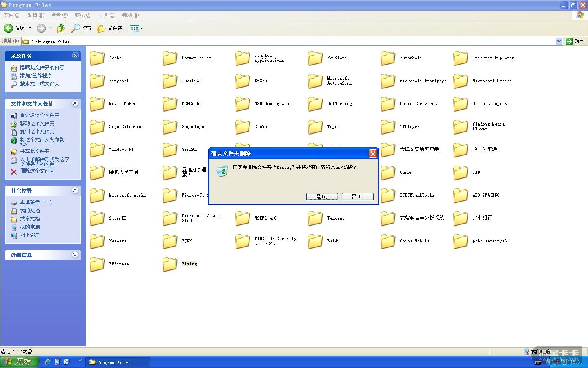Click 重命名这个文件夹 task link

(40, 115)
